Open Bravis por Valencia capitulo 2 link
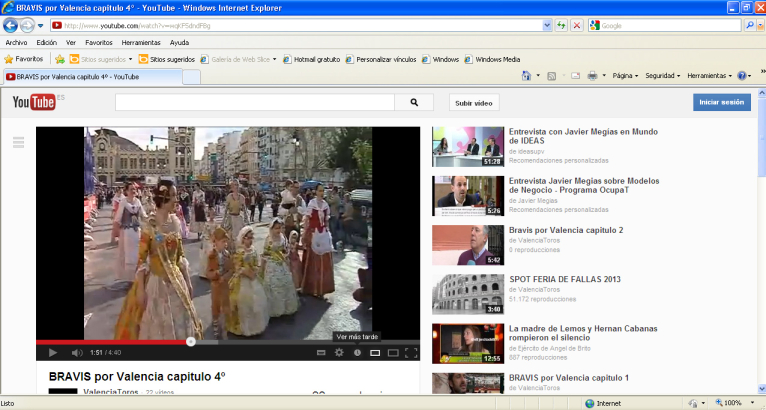This screenshot has height=410, width=766. tap(566, 230)
